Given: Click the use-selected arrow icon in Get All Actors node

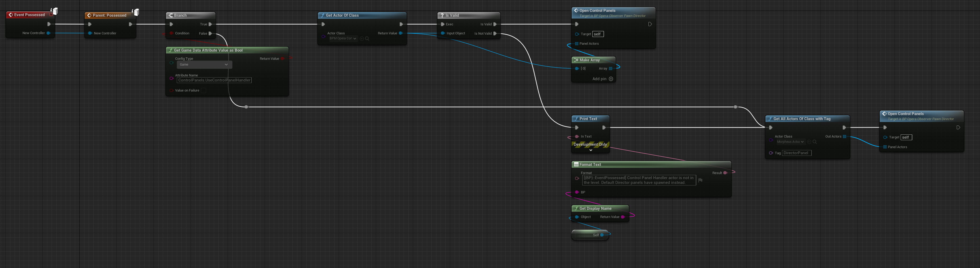Looking at the screenshot, I should (x=809, y=142).
